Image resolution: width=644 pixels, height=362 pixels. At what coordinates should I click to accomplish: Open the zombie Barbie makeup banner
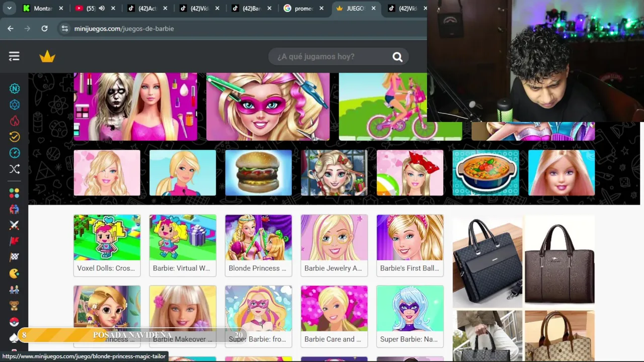tap(135, 107)
